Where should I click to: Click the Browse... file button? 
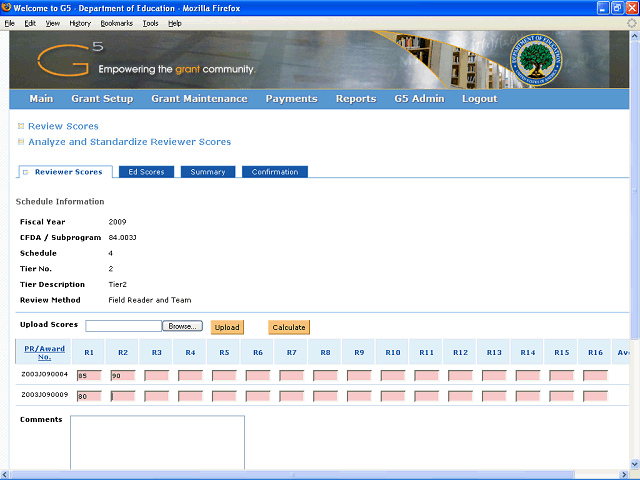(183, 326)
